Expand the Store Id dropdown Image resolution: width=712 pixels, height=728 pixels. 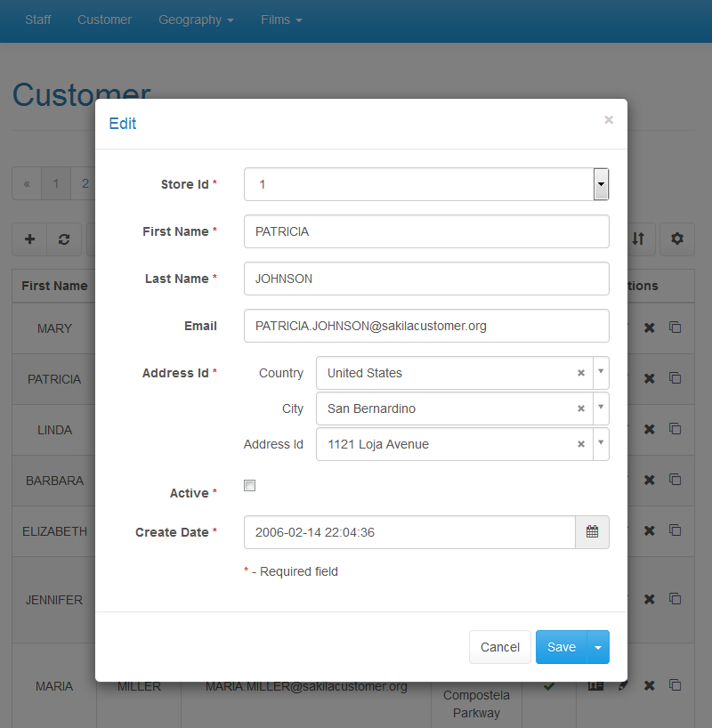601,185
